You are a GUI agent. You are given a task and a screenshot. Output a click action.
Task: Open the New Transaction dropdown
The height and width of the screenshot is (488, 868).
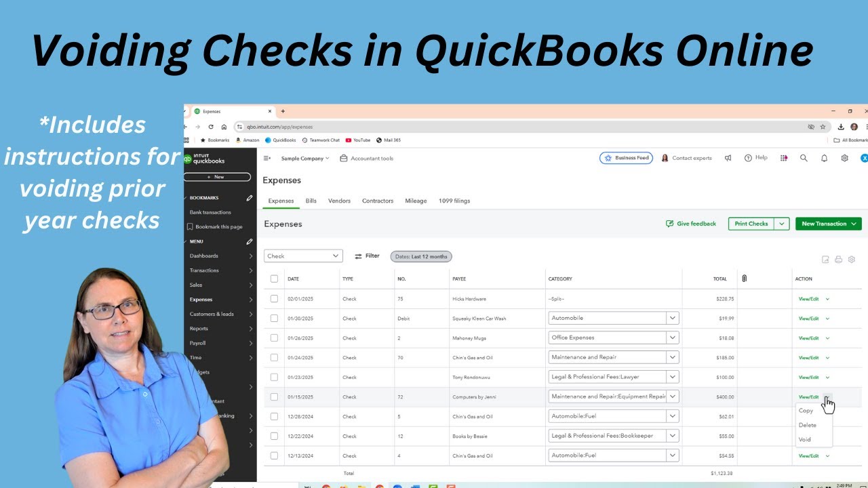(829, 224)
